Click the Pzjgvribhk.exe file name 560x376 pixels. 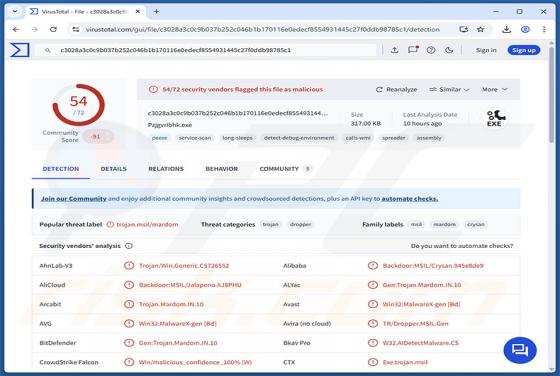(x=170, y=125)
